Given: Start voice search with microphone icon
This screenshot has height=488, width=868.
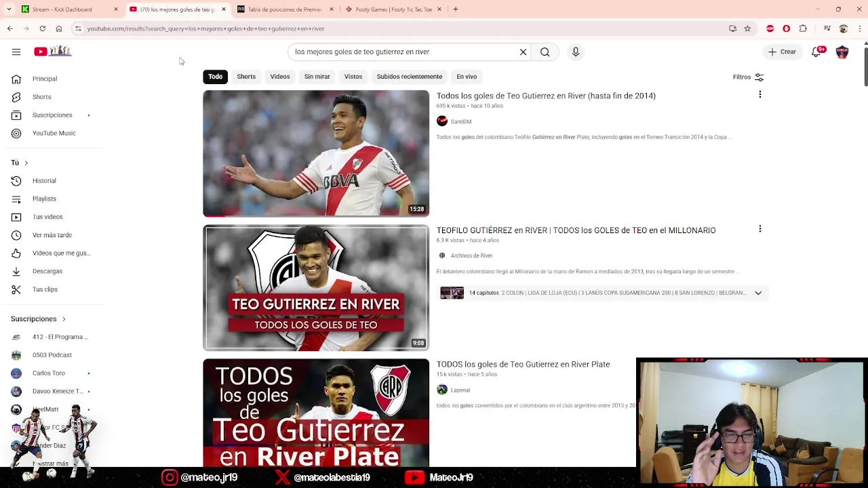Looking at the screenshot, I should [576, 52].
